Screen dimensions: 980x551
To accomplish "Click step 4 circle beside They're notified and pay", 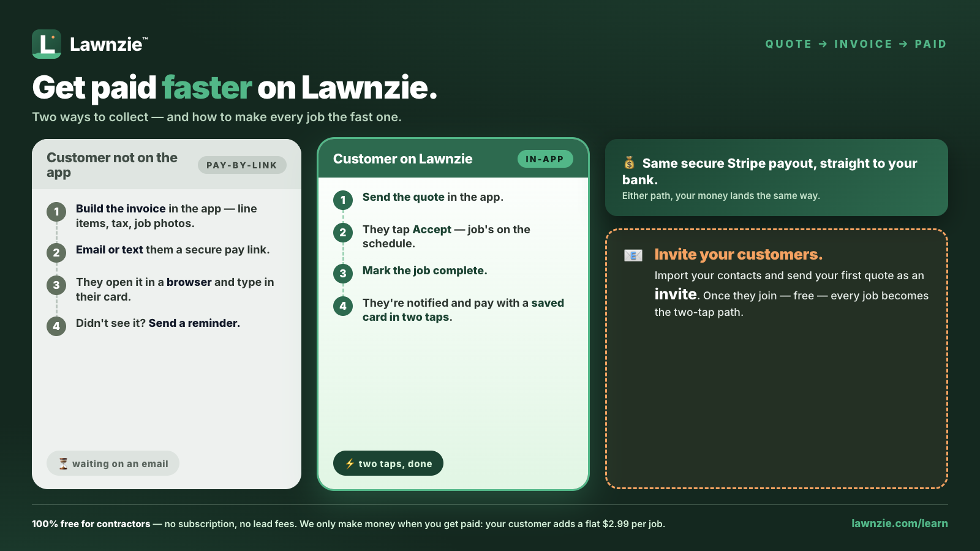I will (x=343, y=305).
